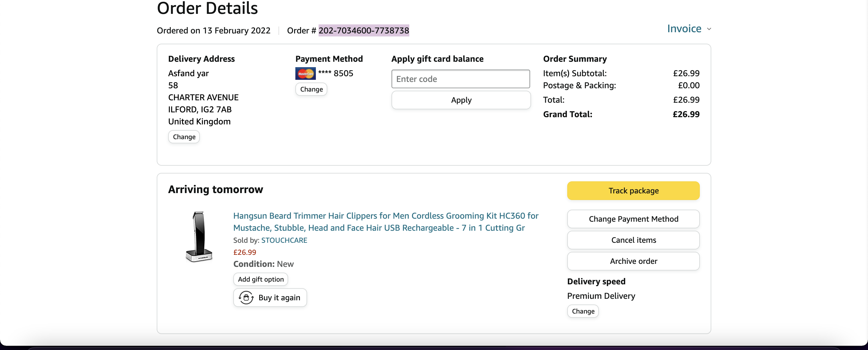Click Add gift option
The image size is (868, 350).
[260, 279]
